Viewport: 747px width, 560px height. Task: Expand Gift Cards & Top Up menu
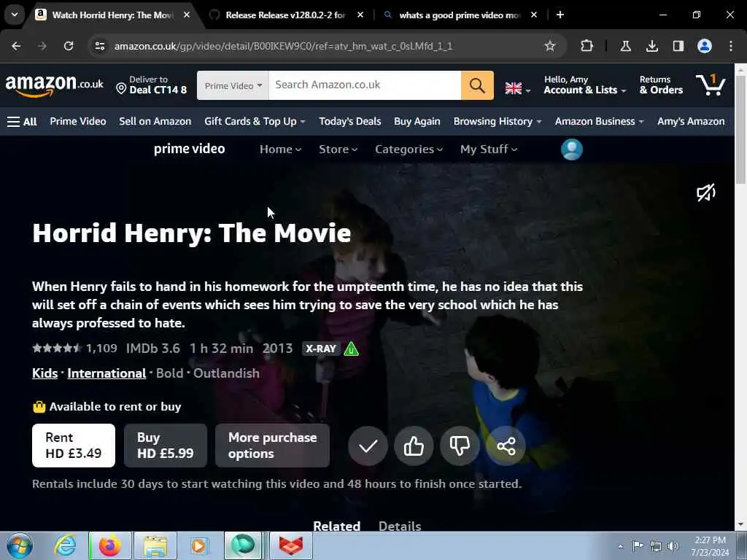[255, 122]
